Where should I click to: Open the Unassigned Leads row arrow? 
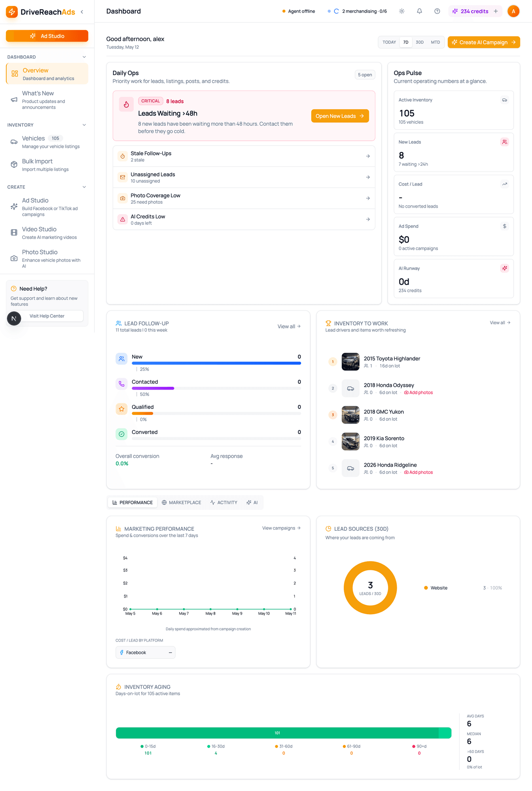point(368,177)
